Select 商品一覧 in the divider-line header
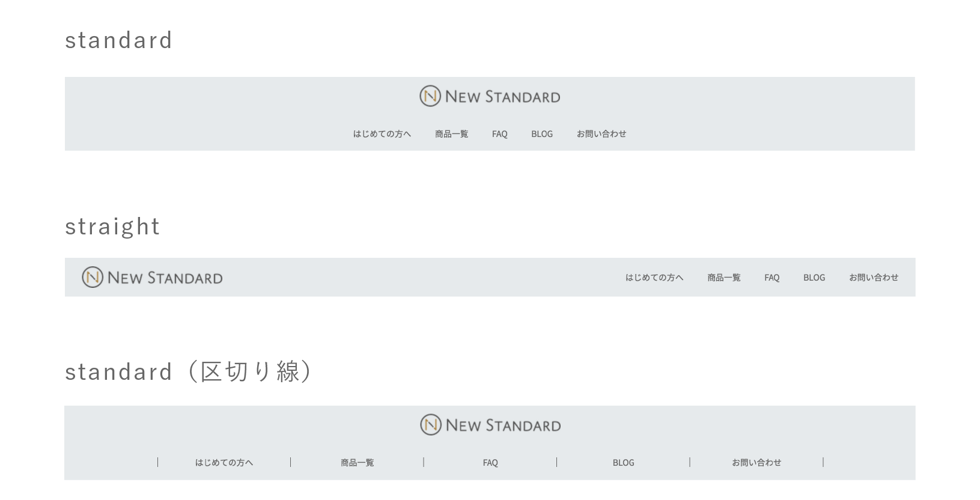 click(357, 463)
